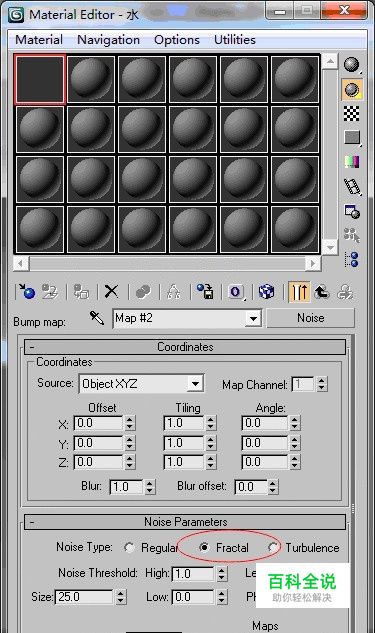Click the Sample Type sphere icon
This screenshot has width=375, height=633.
tap(352, 65)
